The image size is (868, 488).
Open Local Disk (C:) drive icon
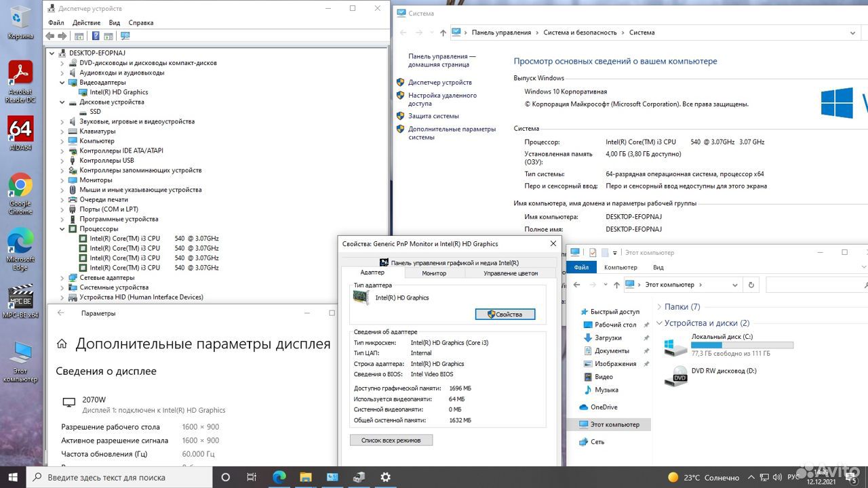pos(675,347)
